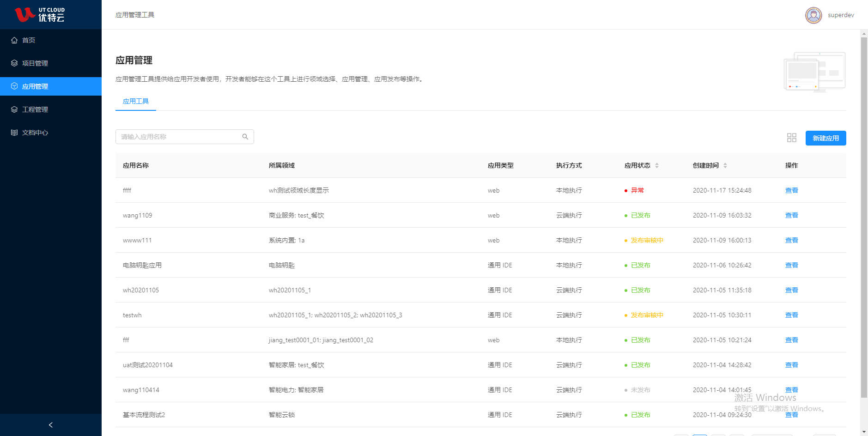Click the home icon beside 首页
Screen dimensions: 868x436
pyautogui.click(x=14, y=40)
